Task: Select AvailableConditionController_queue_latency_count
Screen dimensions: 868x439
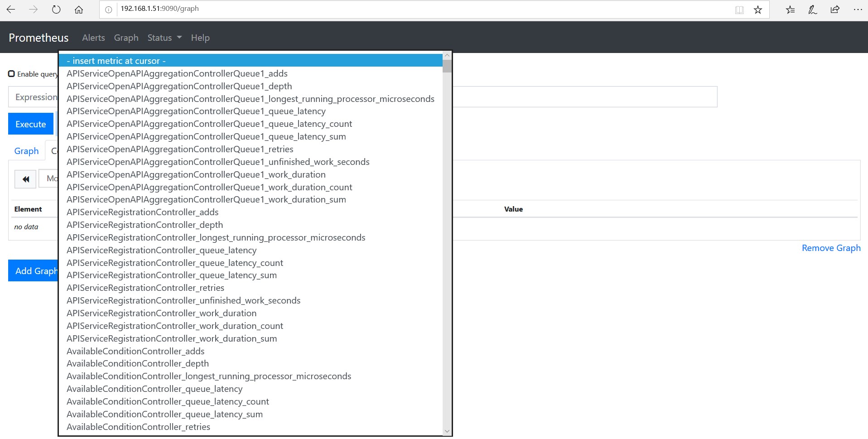Action: [x=251, y=401]
